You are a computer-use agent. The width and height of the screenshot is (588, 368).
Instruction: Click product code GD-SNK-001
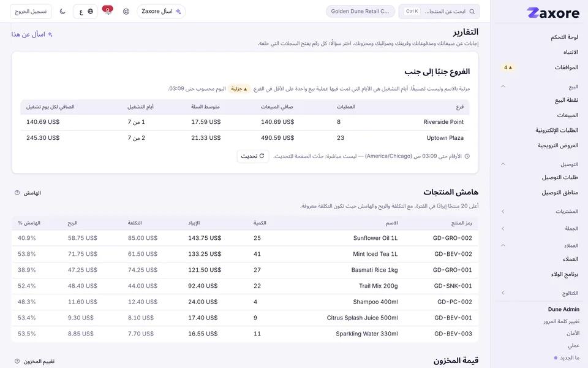coord(453,286)
